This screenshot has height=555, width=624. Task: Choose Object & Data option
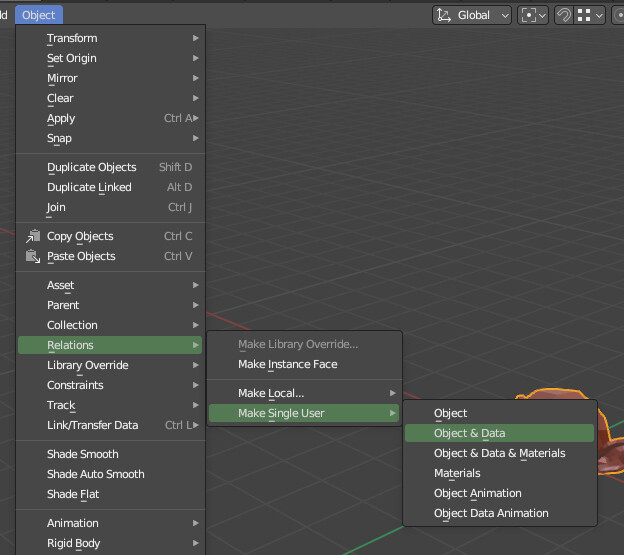coord(499,433)
